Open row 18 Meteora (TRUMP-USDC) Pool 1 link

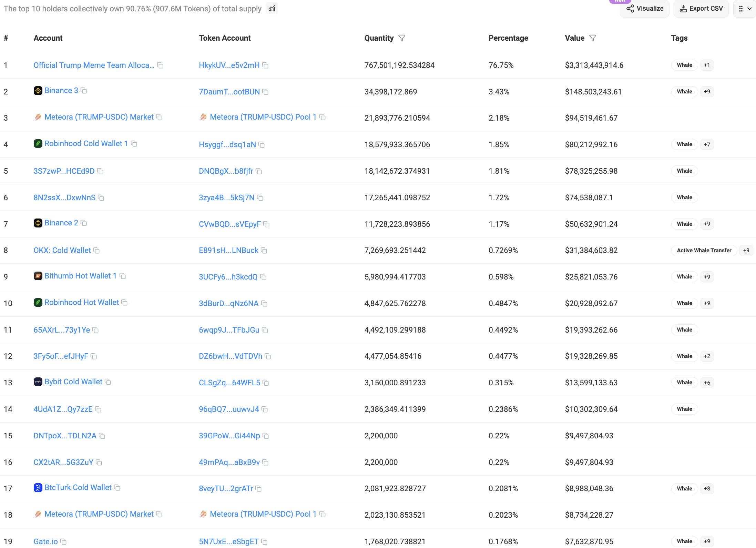[263, 514]
